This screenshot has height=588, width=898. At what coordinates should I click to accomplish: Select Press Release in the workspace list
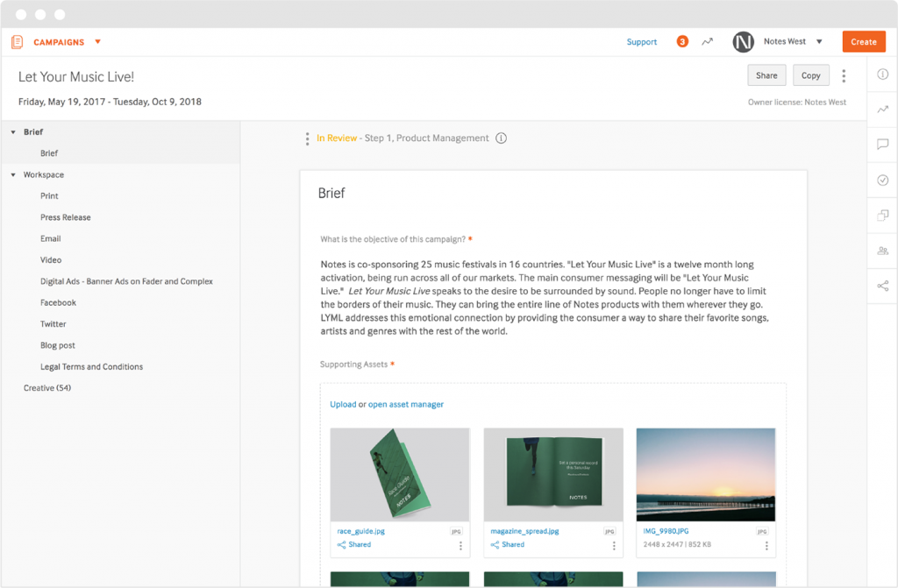coord(66,217)
